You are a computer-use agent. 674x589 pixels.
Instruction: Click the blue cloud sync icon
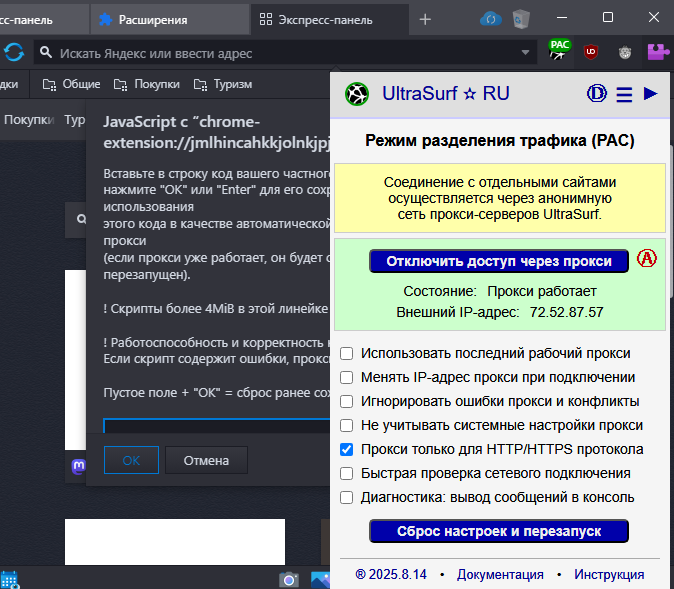click(490, 19)
